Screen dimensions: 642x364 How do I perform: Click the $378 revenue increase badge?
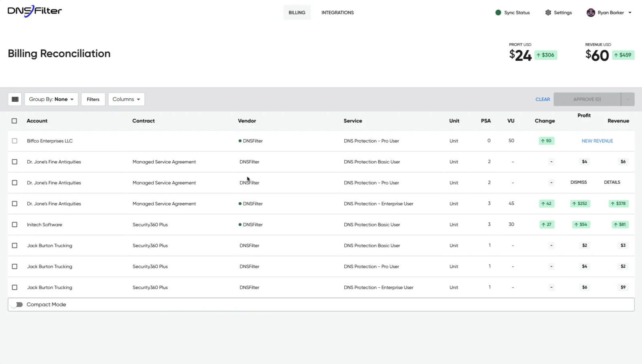click(x=618, y=203)
